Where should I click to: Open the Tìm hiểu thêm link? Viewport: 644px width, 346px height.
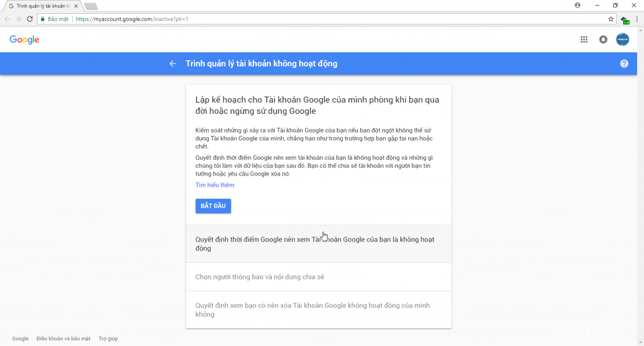click(x=215, y=185)
